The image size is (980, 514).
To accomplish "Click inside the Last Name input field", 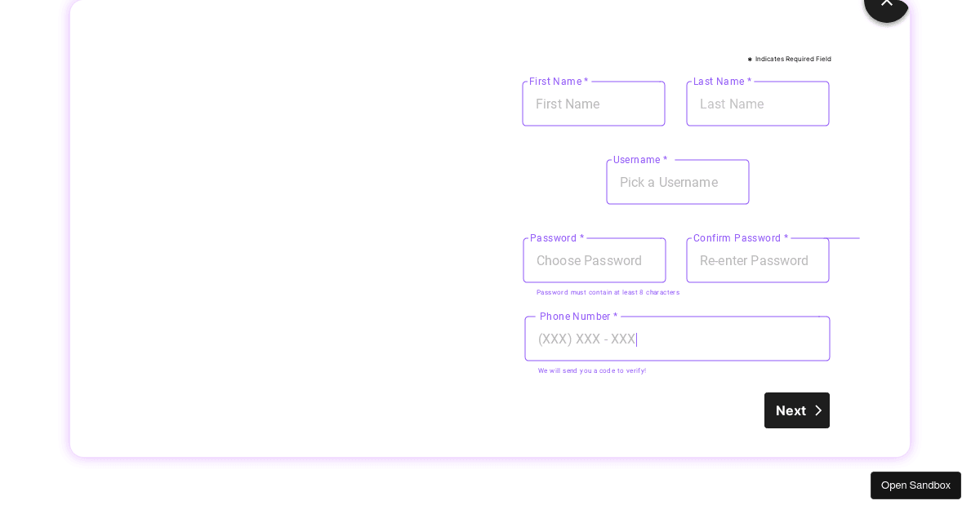I will pos(758,104).
